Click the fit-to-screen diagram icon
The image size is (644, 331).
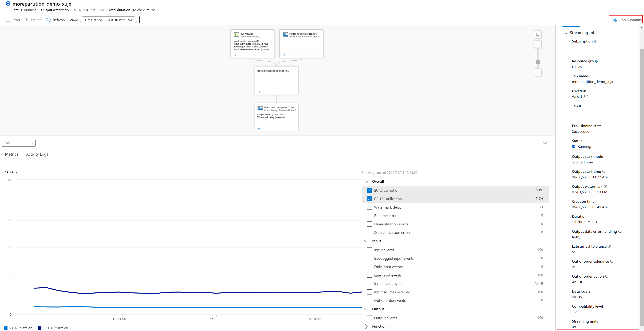538,34
